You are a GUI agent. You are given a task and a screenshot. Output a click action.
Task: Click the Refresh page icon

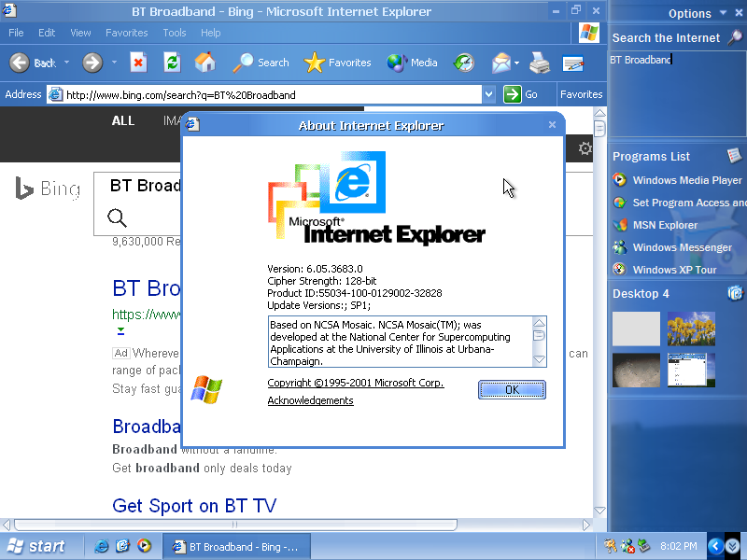[171, 63]
